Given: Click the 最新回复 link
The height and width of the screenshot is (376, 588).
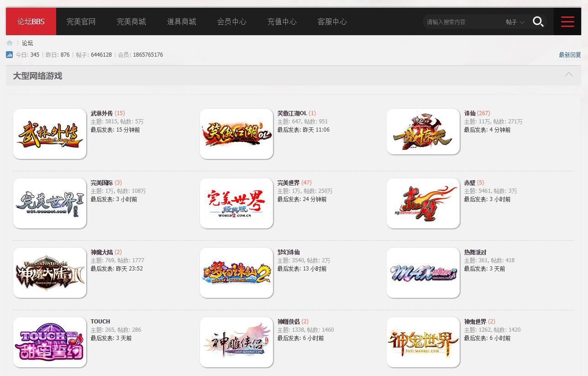Looking at the screenshot, I should pyautogui.click(x=570, y=55).
